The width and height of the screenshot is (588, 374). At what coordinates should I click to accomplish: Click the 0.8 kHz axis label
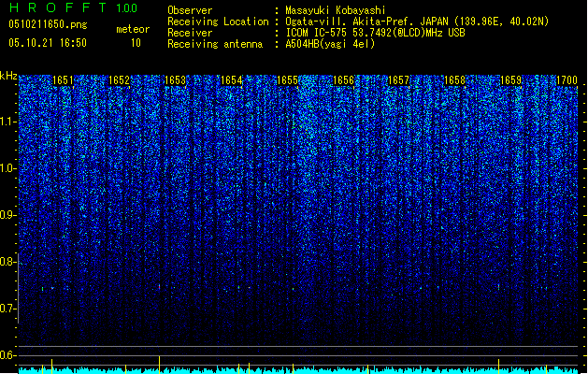8,262
